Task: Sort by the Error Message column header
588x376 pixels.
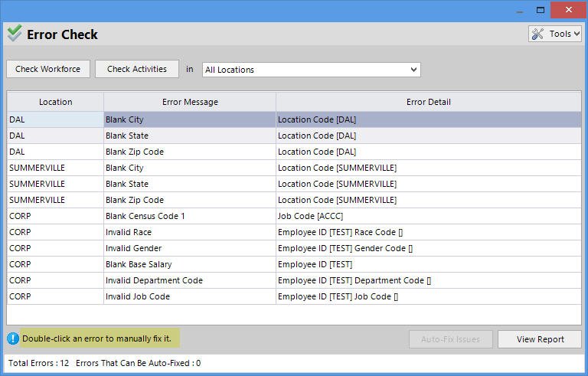Action: click(x=190, y=102)
